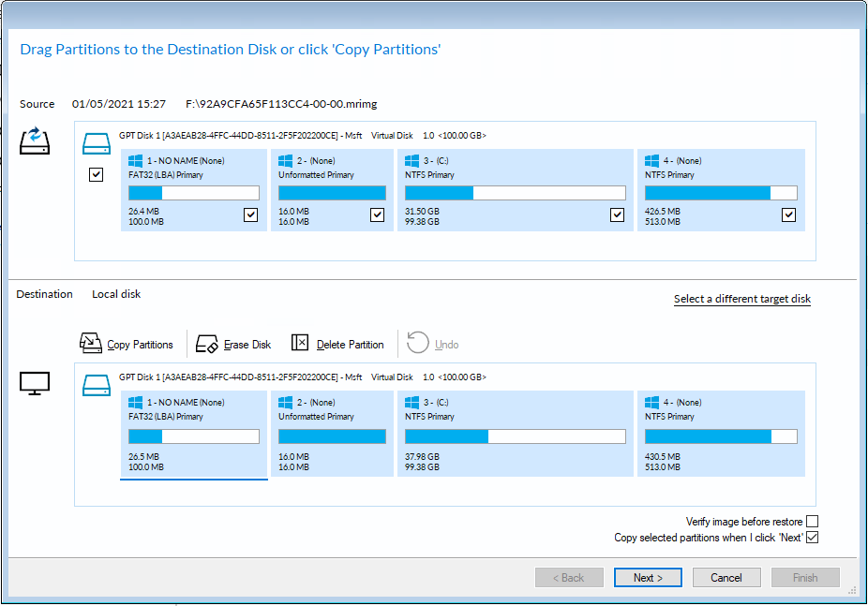Image resolution: width=868 pixels, height=606 pixels.
Task: Click the Copy Partitions icon
Action: point(91,344)
